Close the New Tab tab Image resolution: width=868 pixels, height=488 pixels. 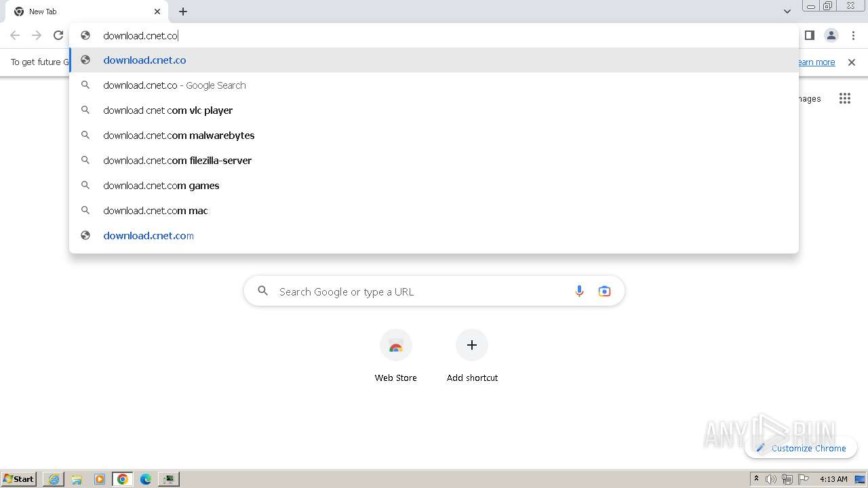click(x=157, y=12)
